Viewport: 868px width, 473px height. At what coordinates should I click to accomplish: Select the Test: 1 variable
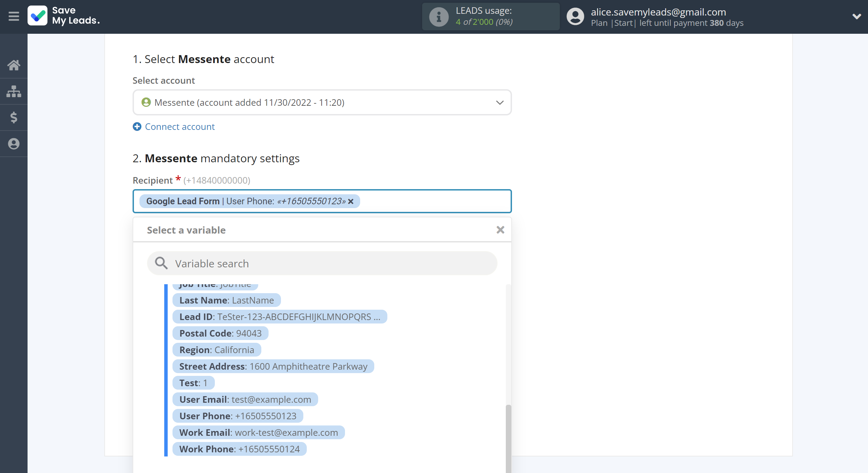[194, 383]
